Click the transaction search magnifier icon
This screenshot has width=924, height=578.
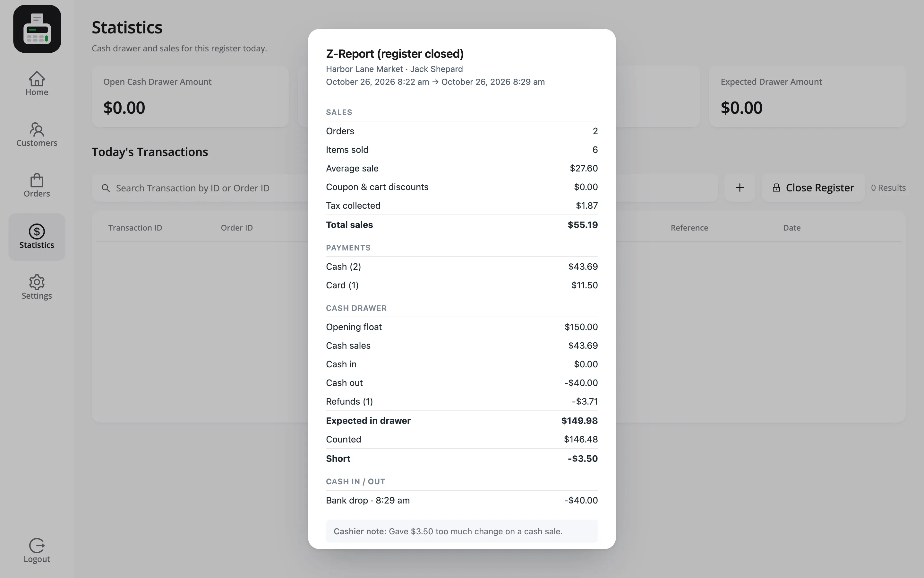tap(106, 188)
